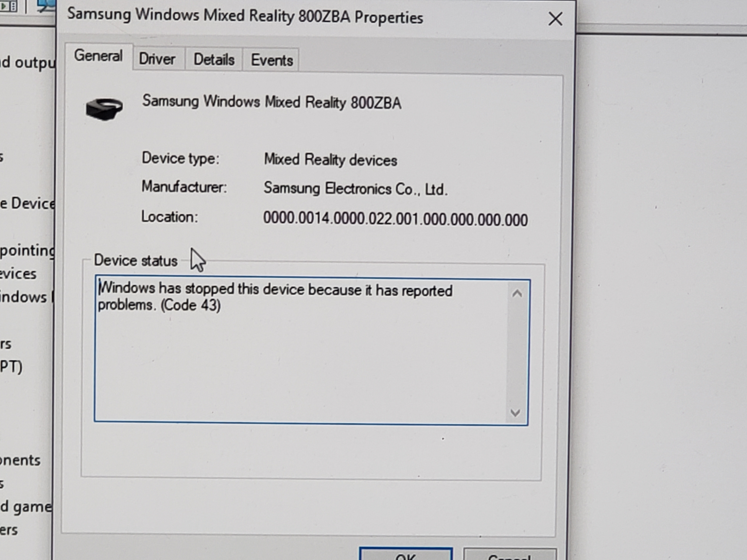Close the Samsung Properties dialog
This screenshot has width=747, height=560.
click(x=555, y=19)
